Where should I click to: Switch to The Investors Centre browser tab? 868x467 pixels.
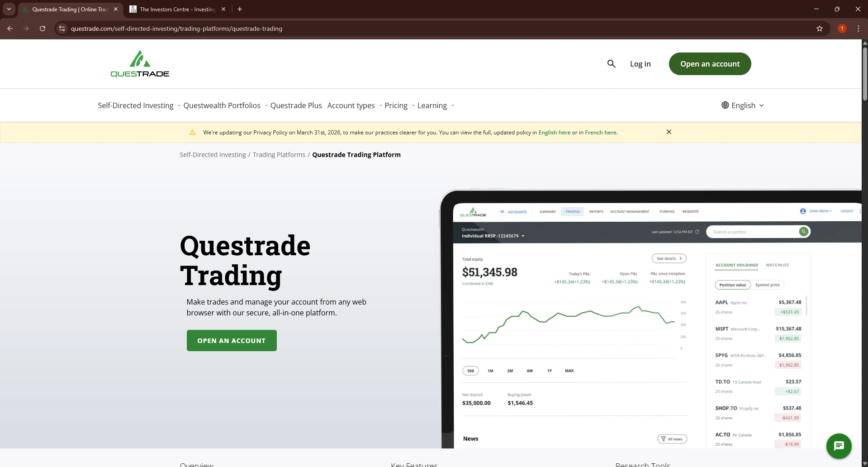coord(177,9)
